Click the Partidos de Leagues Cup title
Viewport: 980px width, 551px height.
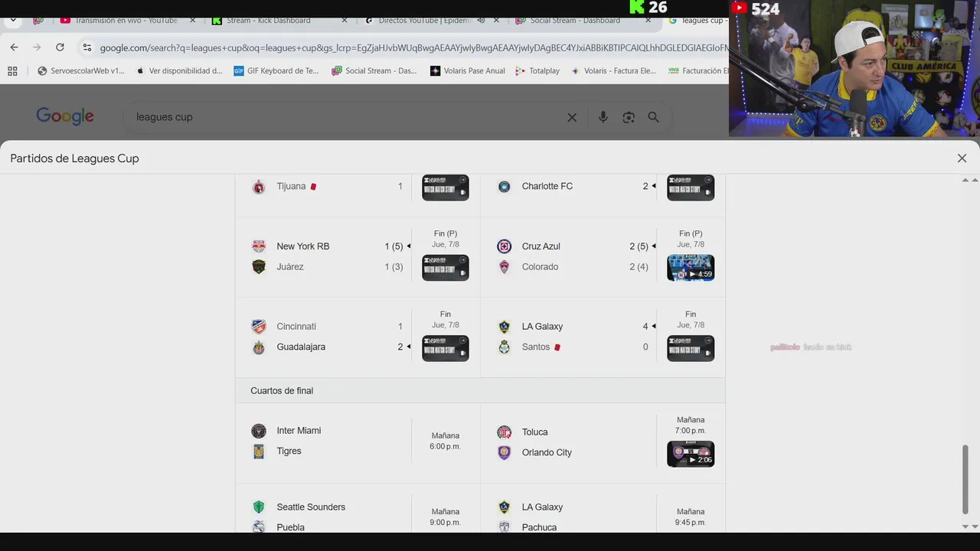click(74, 158)
